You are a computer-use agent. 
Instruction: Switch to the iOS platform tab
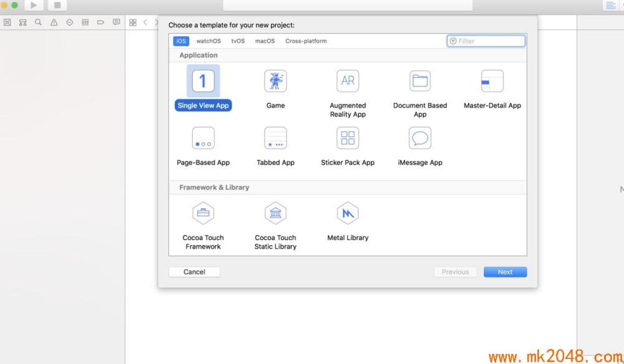pyautogui.click(x=181, y=41)
